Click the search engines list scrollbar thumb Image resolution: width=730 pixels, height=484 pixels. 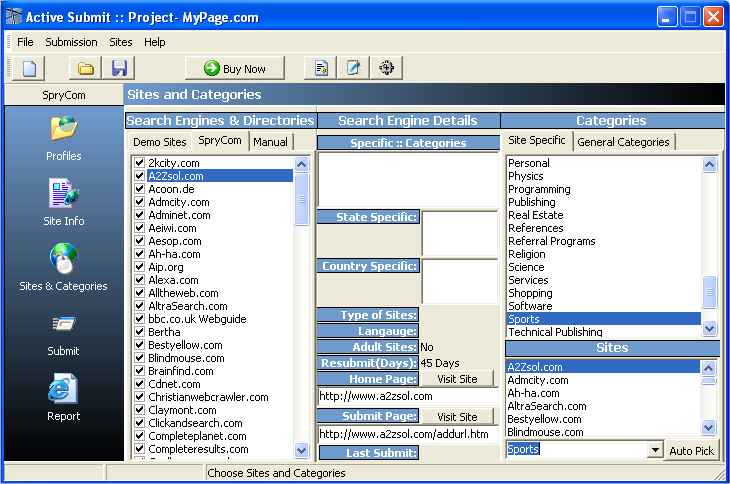pos(302,199)
